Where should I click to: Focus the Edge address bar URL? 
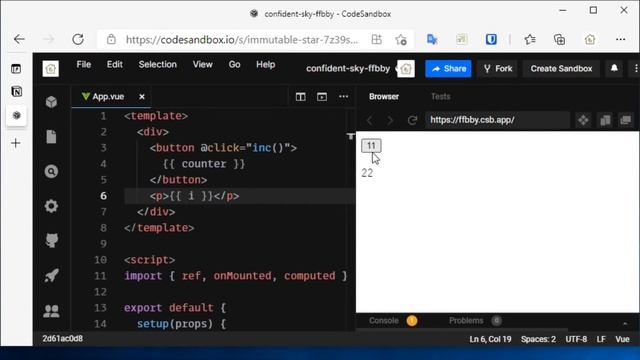242,40
